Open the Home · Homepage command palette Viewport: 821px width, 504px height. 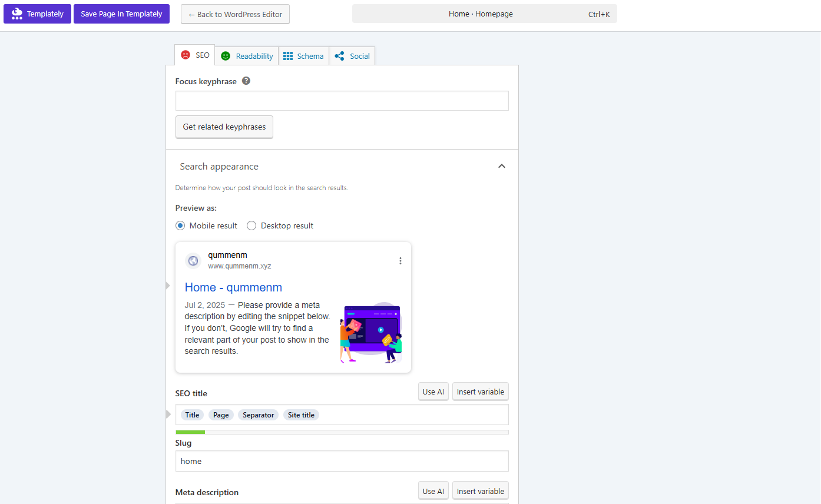pos(484,14)
